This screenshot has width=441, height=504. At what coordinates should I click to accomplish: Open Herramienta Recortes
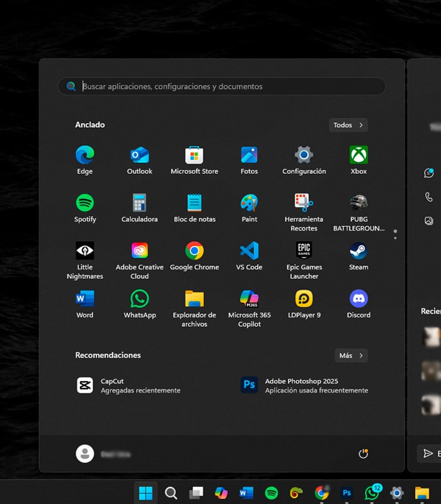304,212
